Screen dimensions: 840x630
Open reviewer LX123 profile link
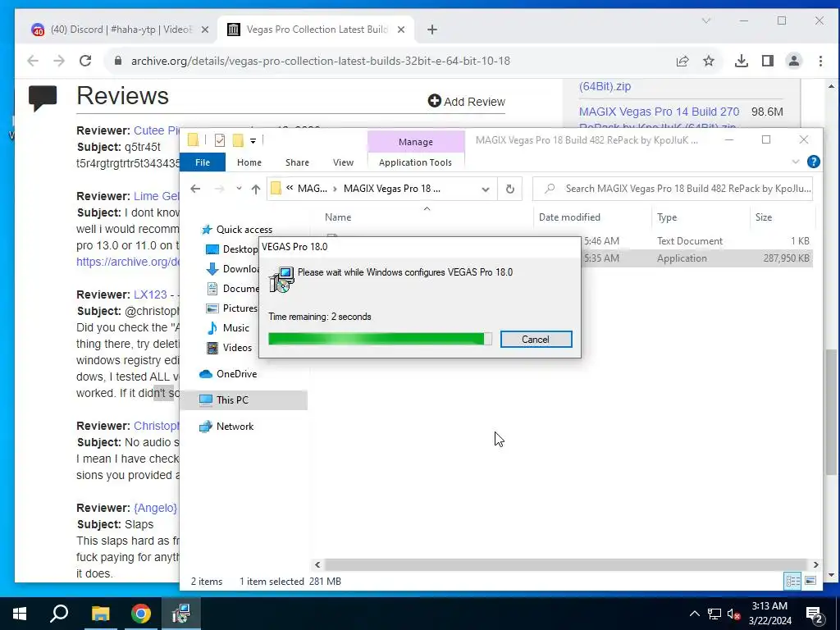coord(151,294)
